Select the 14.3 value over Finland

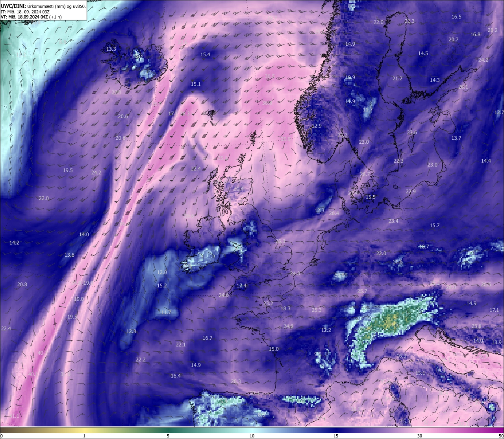point(434,80)
